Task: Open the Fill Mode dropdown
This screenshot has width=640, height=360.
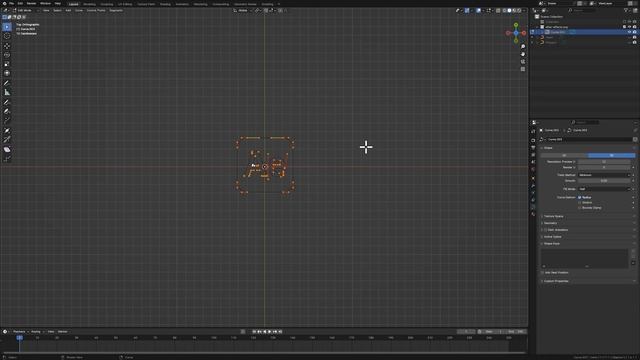Action: tap(604, 189)
